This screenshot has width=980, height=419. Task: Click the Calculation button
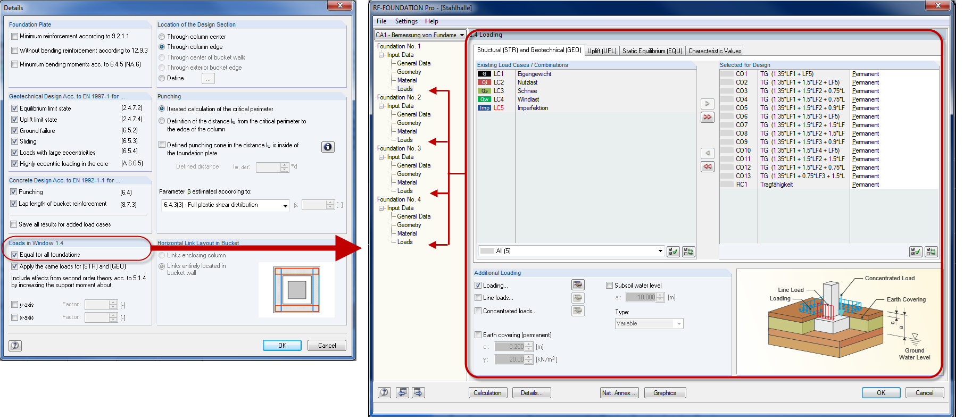[x=487, y=393]
